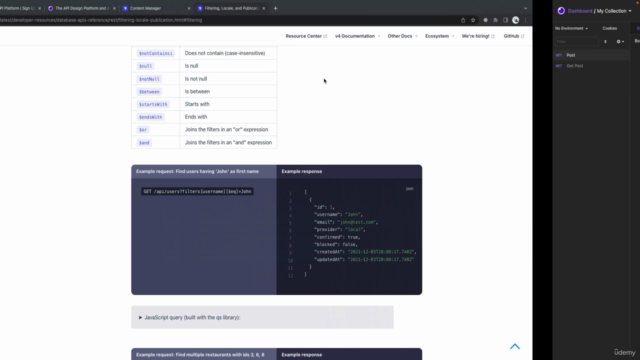This screenshot has width=640, height=360.
Task: Open the Resource Center link
Action: [306, 36]
